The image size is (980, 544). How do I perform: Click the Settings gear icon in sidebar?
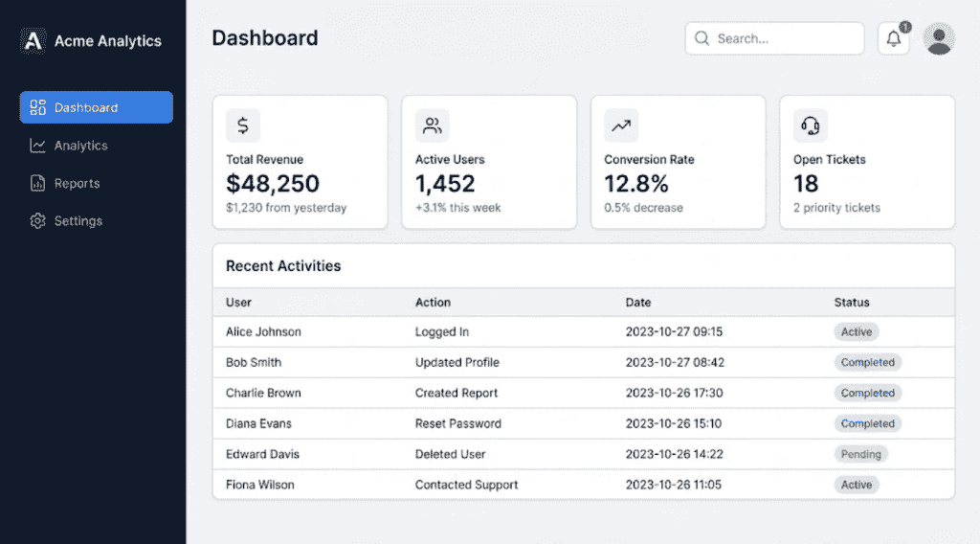[37, 220]
